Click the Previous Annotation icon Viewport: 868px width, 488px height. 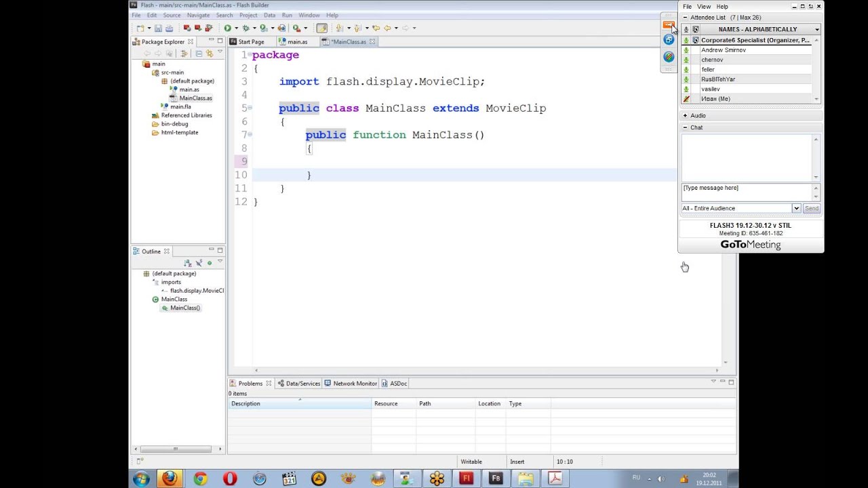[357, 28]
